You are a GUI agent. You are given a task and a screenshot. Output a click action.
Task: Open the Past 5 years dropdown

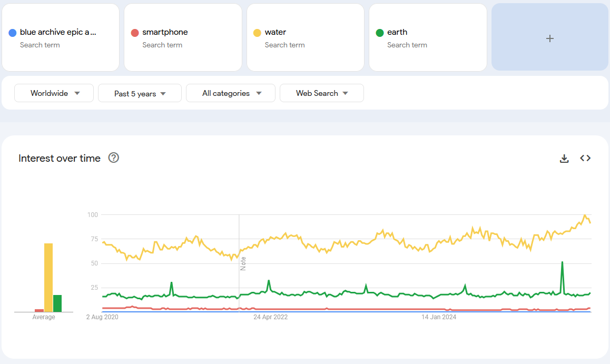click(140, 93)
